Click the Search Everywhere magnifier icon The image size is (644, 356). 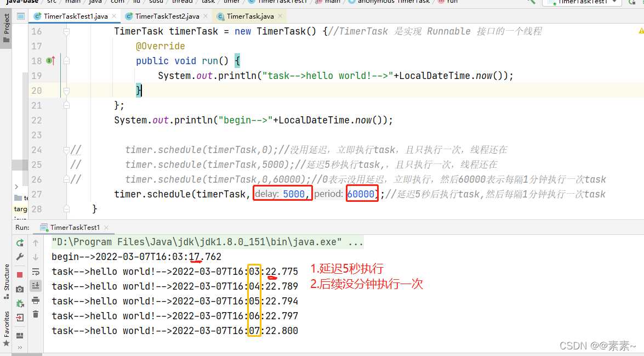pyautogui.click(x=529, y=2)
